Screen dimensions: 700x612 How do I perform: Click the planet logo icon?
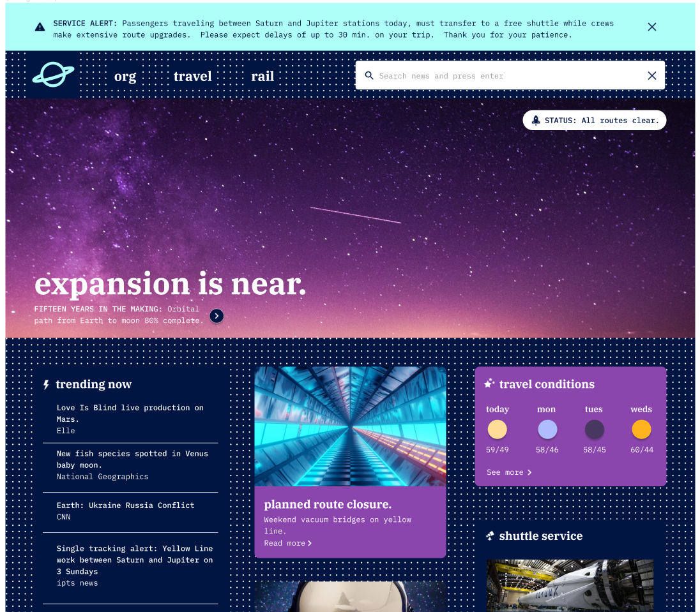(53, 74)
